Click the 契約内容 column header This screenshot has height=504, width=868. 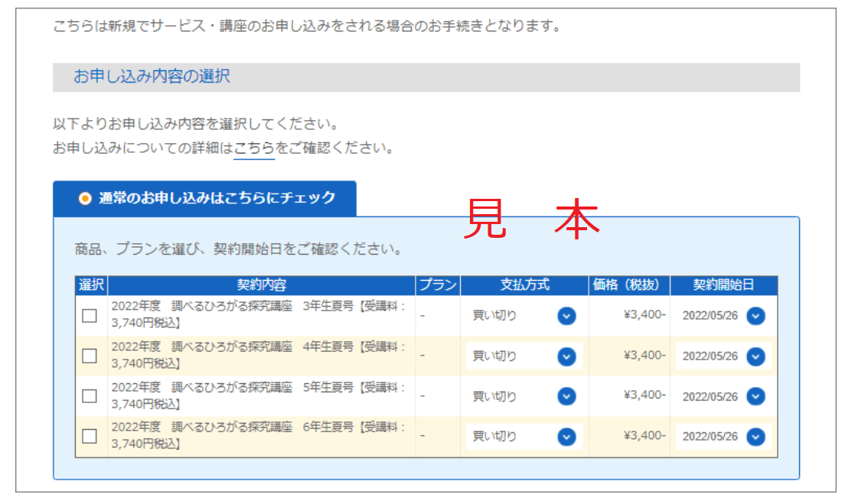pos(261,285)
